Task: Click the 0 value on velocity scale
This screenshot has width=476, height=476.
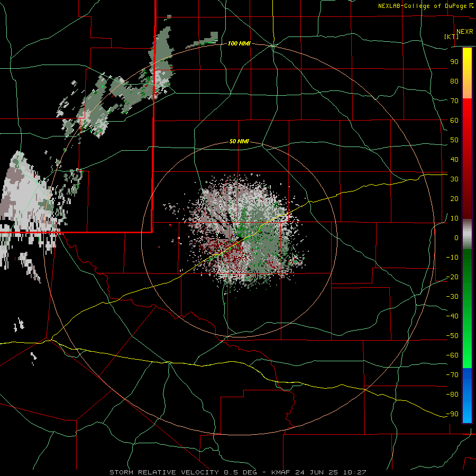Action: point(456,237)
